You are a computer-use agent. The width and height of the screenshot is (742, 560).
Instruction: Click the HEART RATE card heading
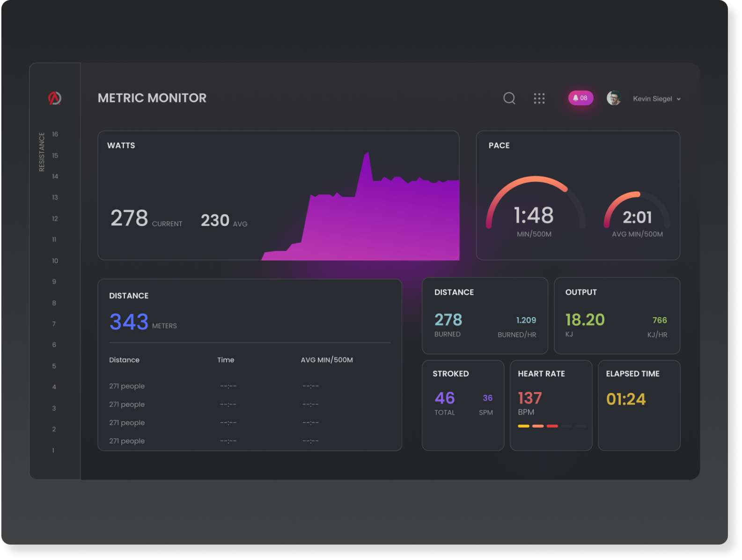(x=541, y=374)
